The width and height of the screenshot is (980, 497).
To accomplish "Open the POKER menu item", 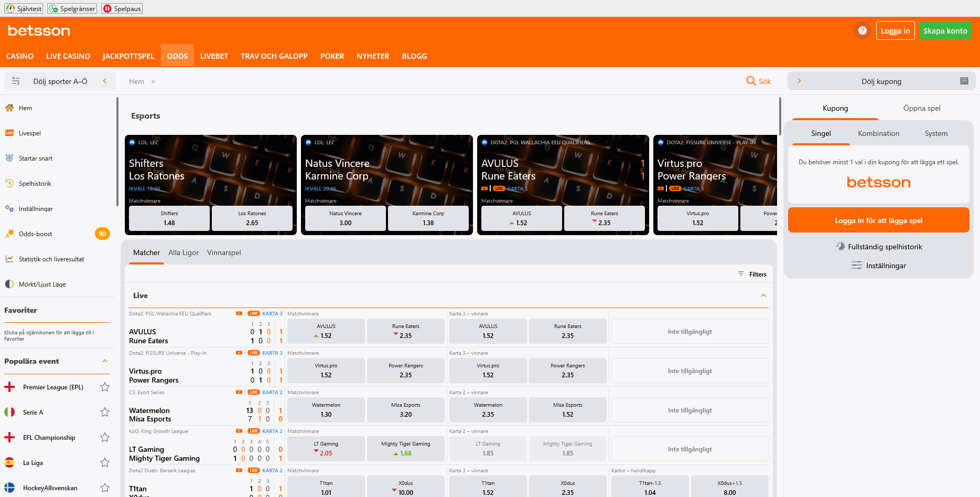I will click(332, 56).
